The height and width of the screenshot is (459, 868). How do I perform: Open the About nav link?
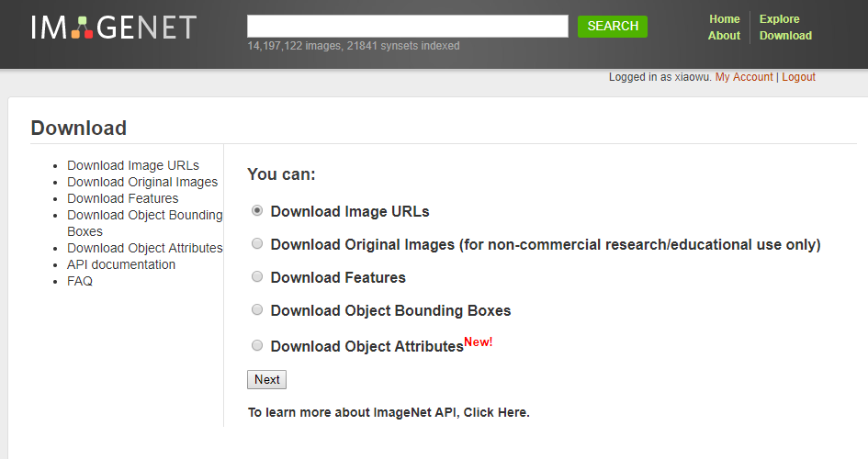pos(724,36)
